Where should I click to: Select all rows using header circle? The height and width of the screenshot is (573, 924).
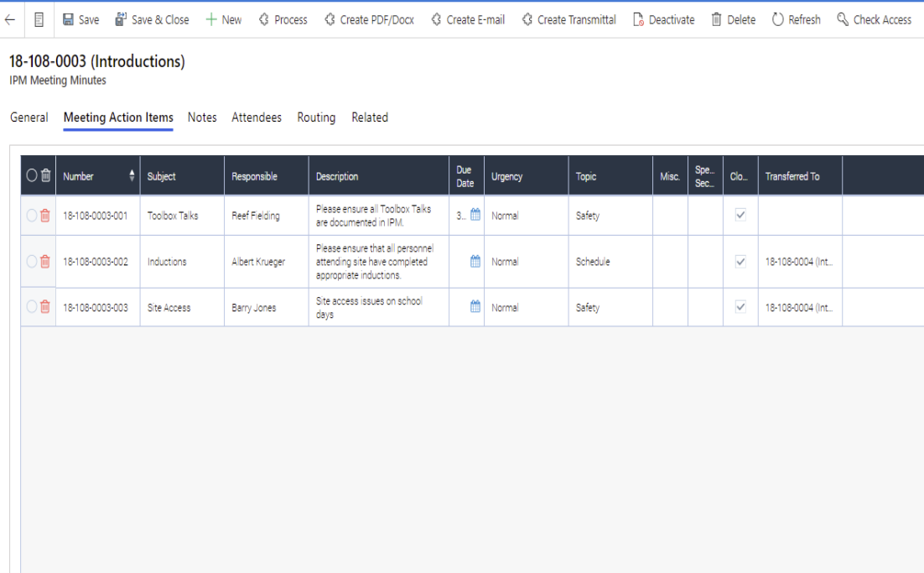pos(32,176)
